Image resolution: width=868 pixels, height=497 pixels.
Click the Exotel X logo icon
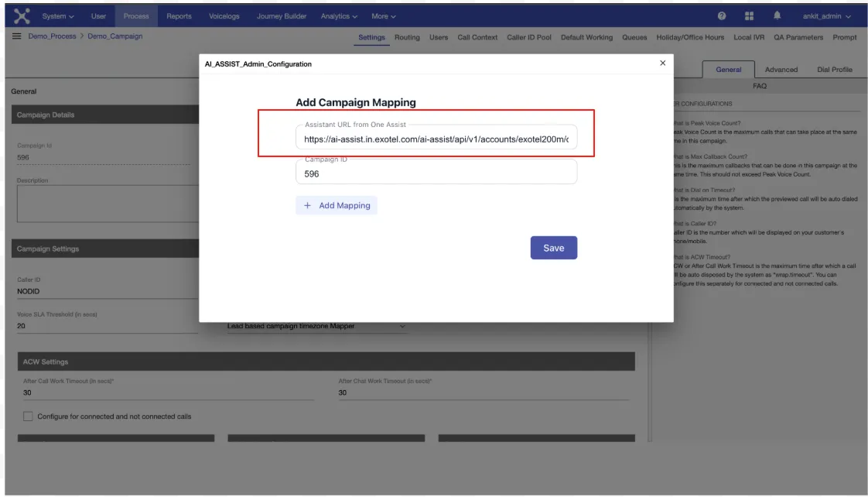[22, 16]
